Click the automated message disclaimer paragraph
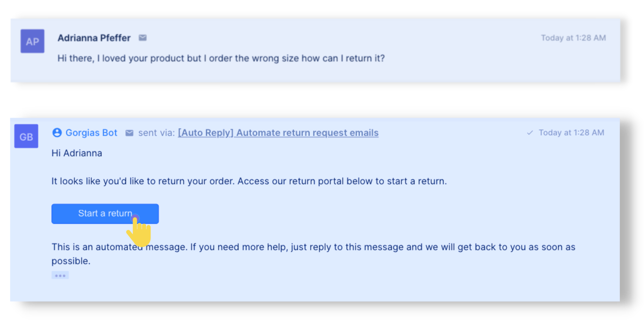The height and width of the screenshot is (323, 644). coord(313,254)
